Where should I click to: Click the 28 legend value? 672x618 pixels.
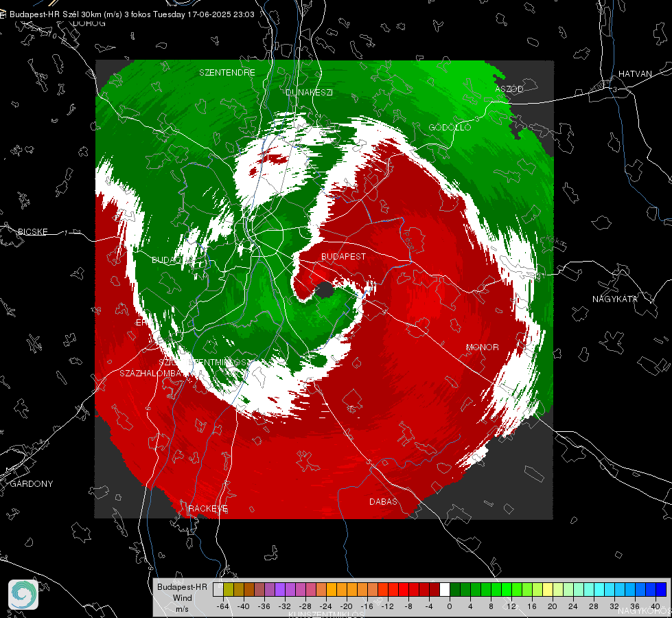[x=594, y=606]
